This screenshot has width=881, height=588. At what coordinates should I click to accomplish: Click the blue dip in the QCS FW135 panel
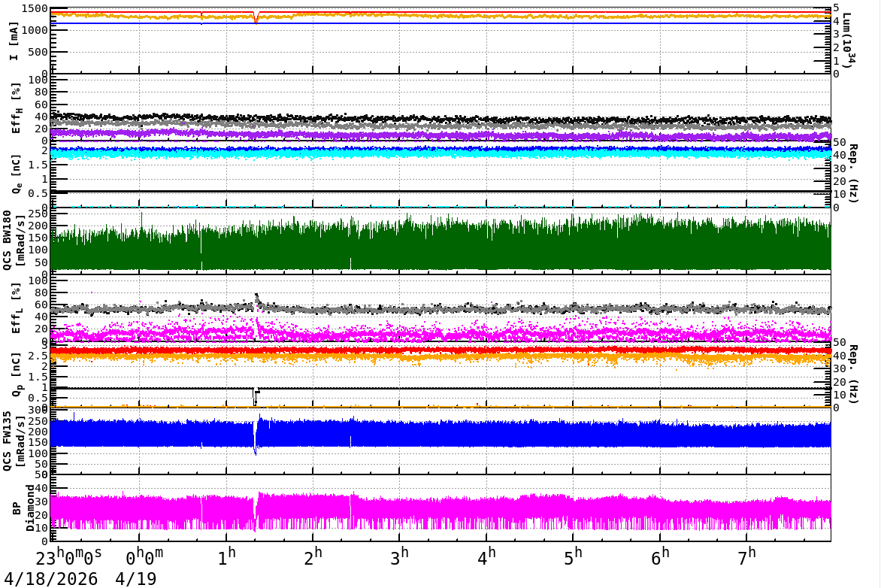click(x=256, y=438)
